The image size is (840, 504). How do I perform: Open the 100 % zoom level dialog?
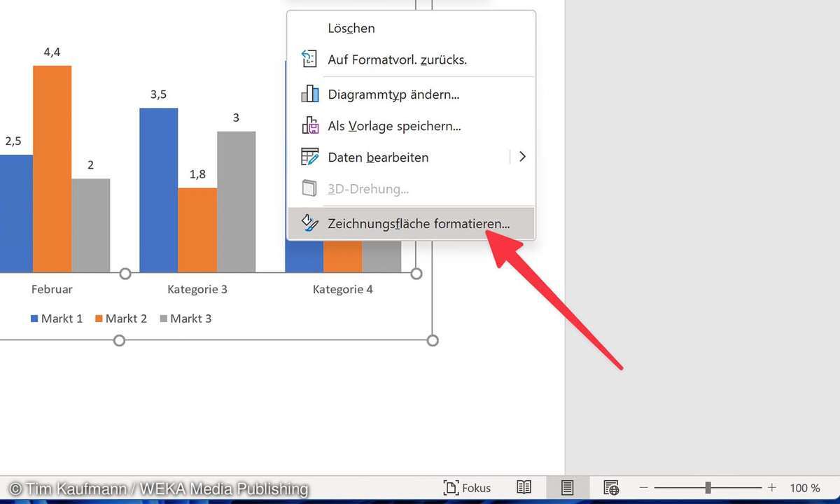[805, 488]
